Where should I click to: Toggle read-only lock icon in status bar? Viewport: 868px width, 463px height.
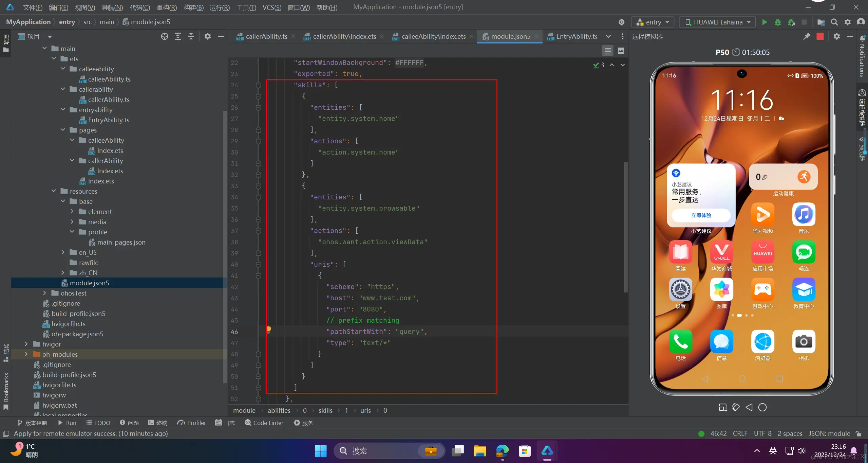(858, 433)
